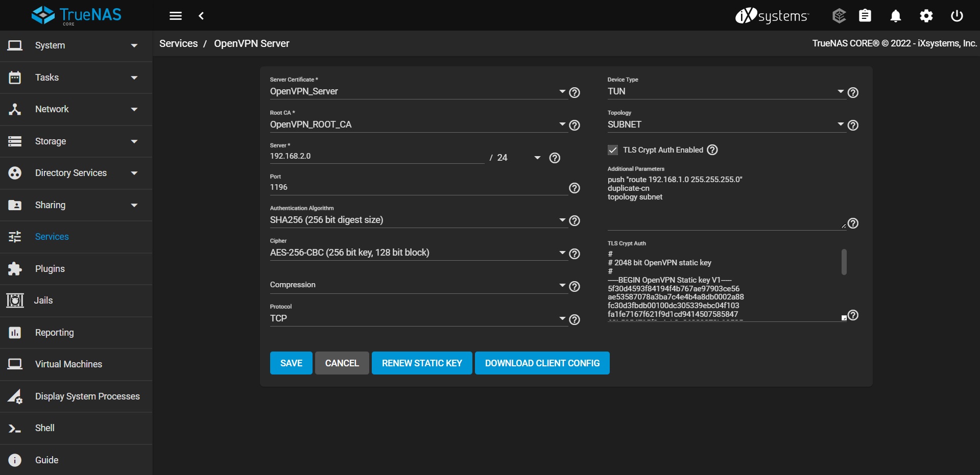
Task: Open help for TLS Crypt Auth Enabled
Action: [x=712, y=150]
